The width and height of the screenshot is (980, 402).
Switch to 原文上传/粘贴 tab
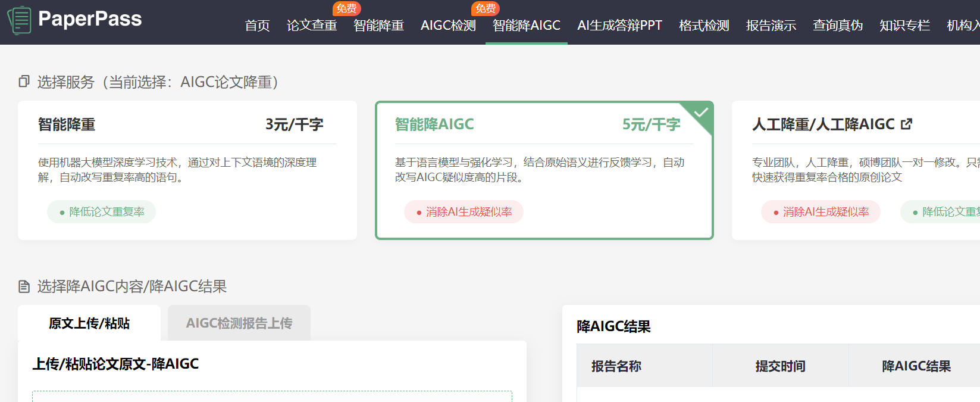[89, 323]
